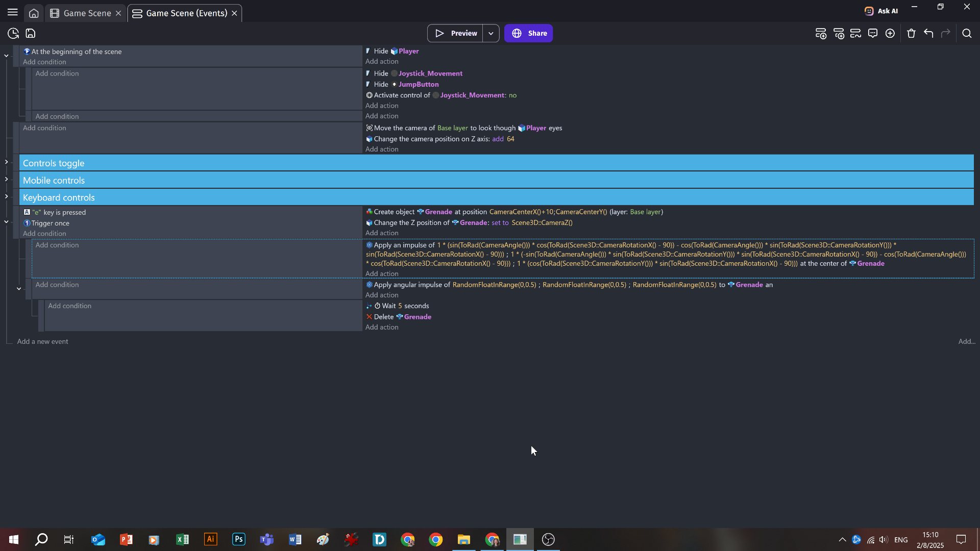Expand the Controls toggle group

pyautogui.click(x=6, y=162)
